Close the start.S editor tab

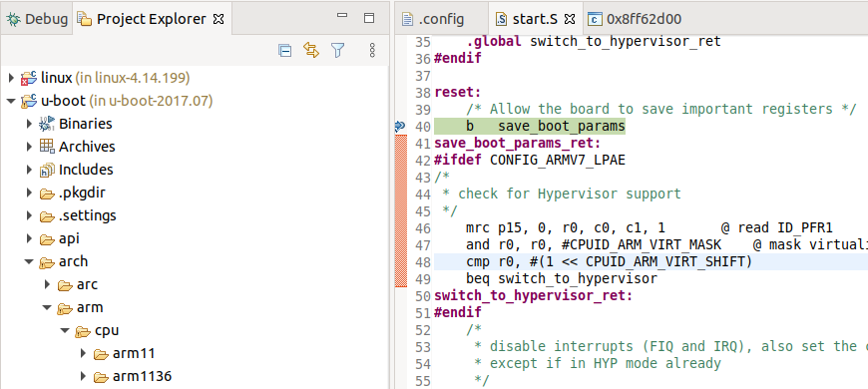[569, 19]
